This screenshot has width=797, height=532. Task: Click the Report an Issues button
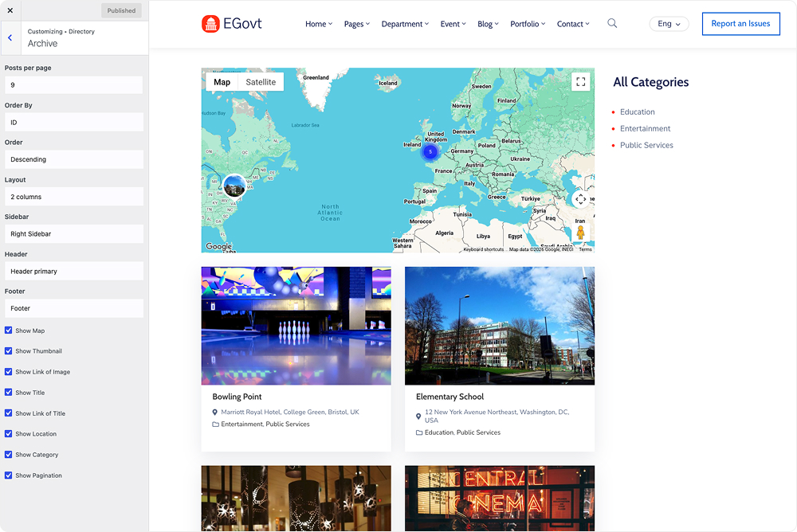(x=740, y=24)
